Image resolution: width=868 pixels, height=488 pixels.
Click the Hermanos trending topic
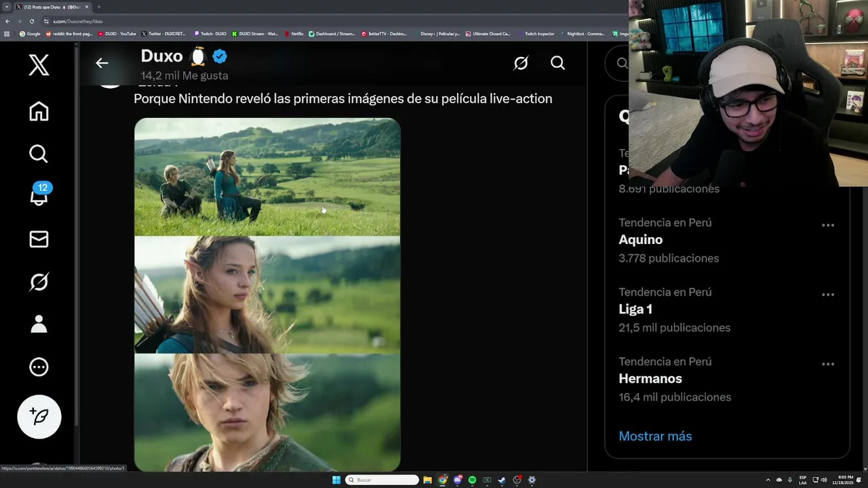click(650, 379)
